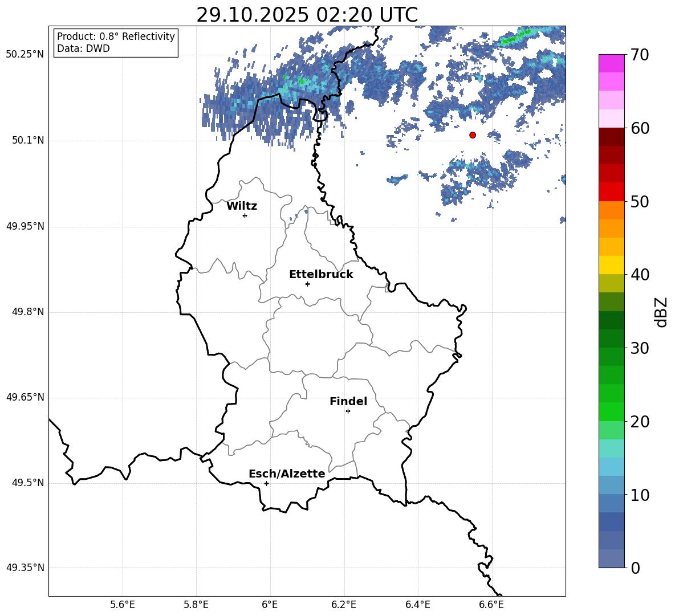Click the Findel city label
This screenshot has height=616, width=675.
click(x=348, y=401)
